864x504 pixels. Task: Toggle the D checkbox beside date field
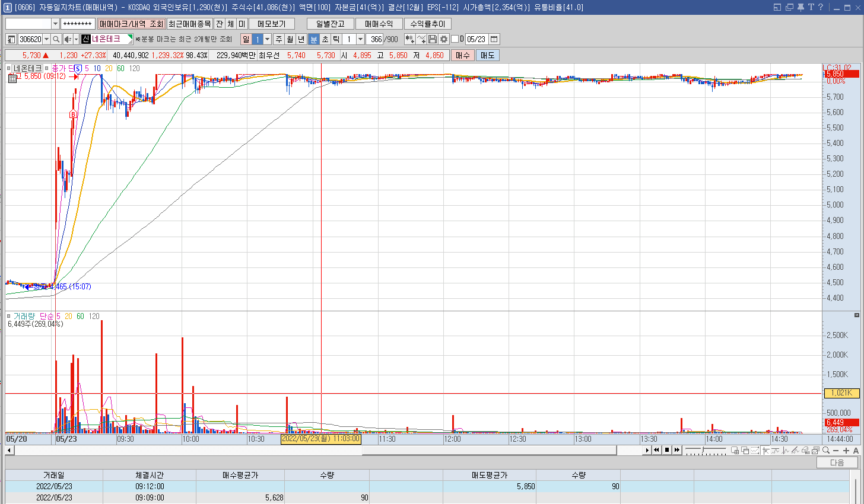pos(455,39)
